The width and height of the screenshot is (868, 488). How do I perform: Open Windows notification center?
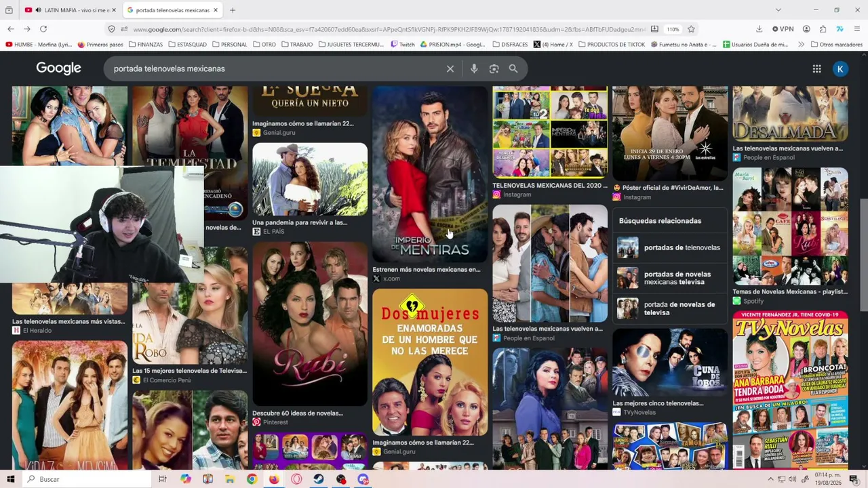(x=854, y=479)
